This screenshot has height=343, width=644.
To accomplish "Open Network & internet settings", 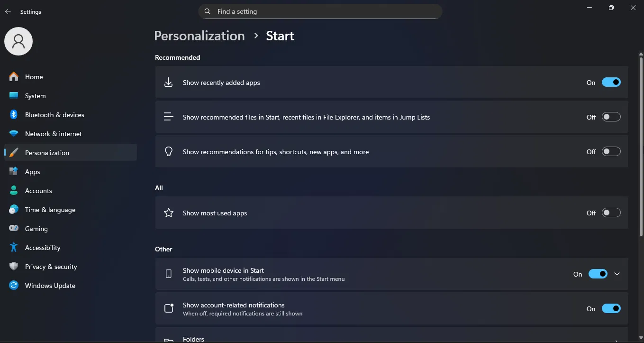I will (x=14, y=133).
